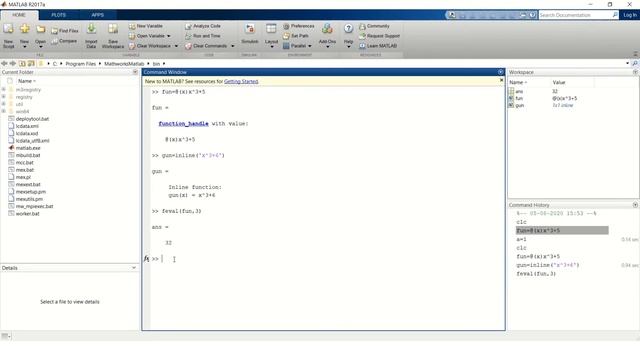
Task: Click the Log In button
Action: [630, 15]
